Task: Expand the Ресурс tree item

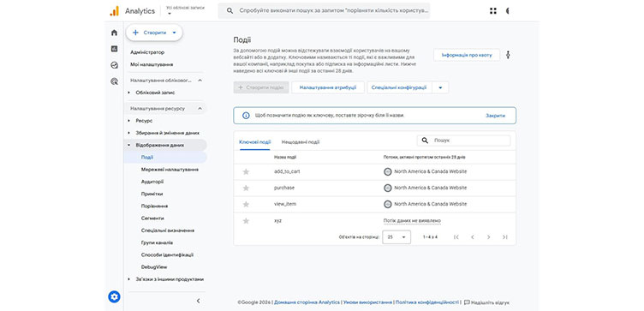Action: [129, 121]
